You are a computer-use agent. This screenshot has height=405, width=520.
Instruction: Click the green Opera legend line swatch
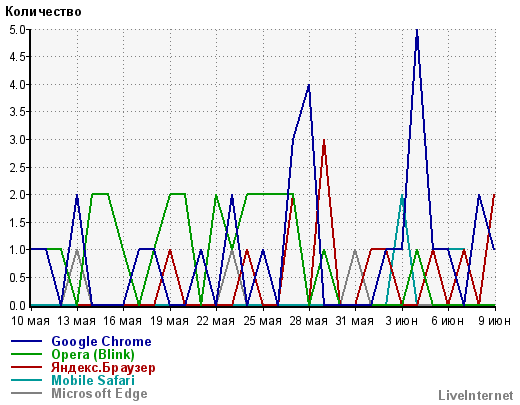click(x=27, y=354)
